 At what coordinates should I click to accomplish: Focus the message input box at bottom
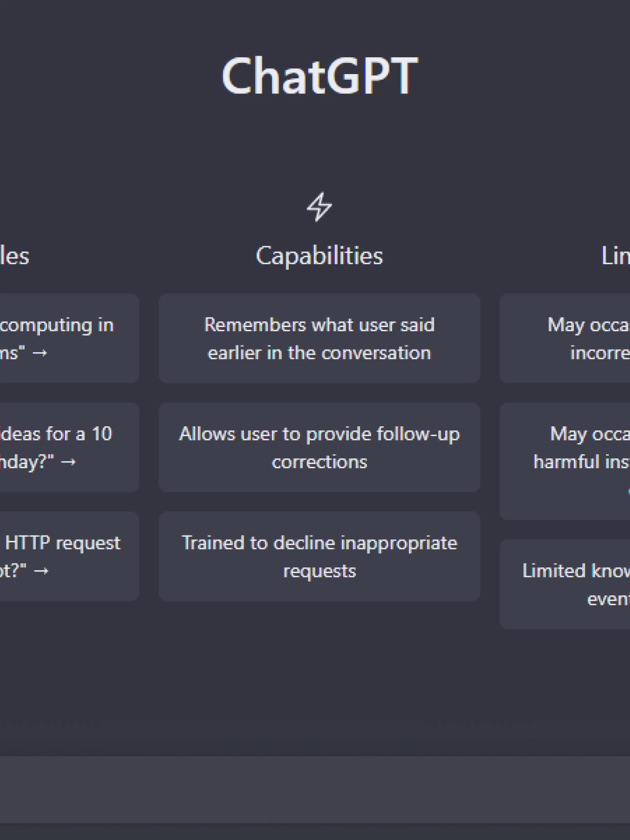tap(315, 790)
